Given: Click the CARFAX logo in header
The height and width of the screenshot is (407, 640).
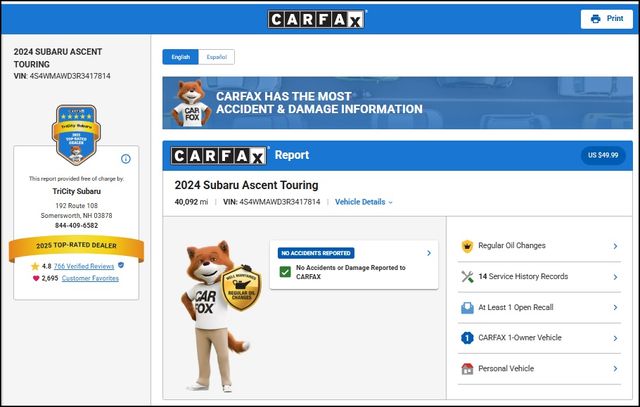Looking at the screenshot, I should [316, 19].
